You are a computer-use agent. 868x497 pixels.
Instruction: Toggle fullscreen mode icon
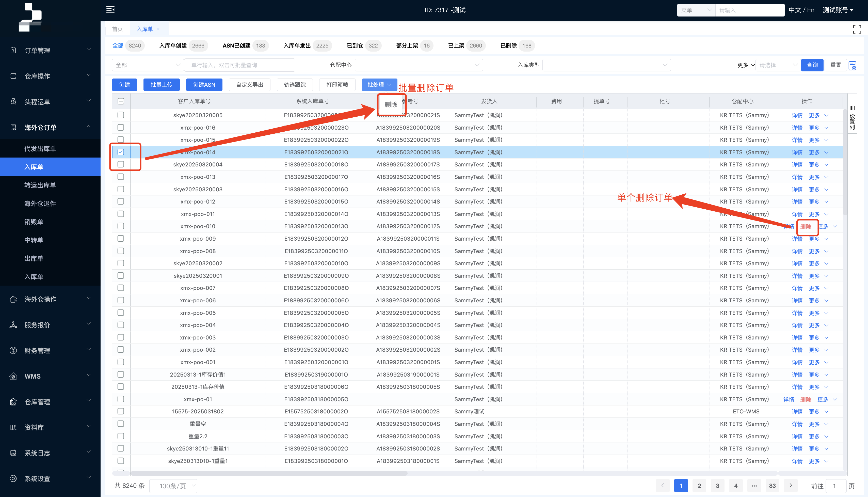(857, 29)
